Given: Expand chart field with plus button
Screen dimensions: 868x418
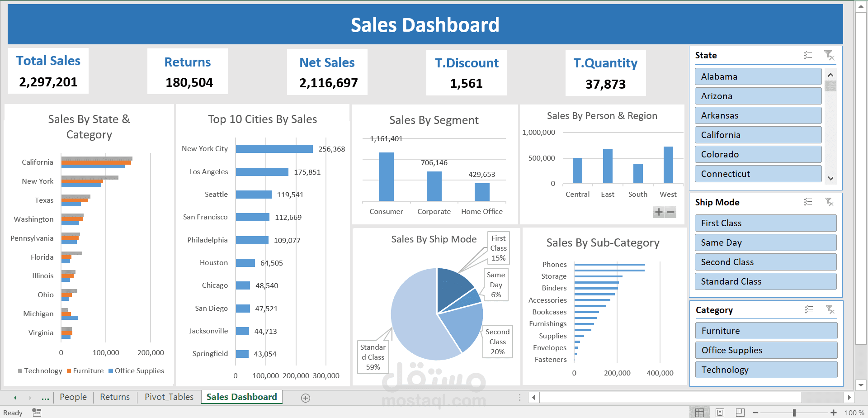Looking at the screenshot, I should coord(659,212).
